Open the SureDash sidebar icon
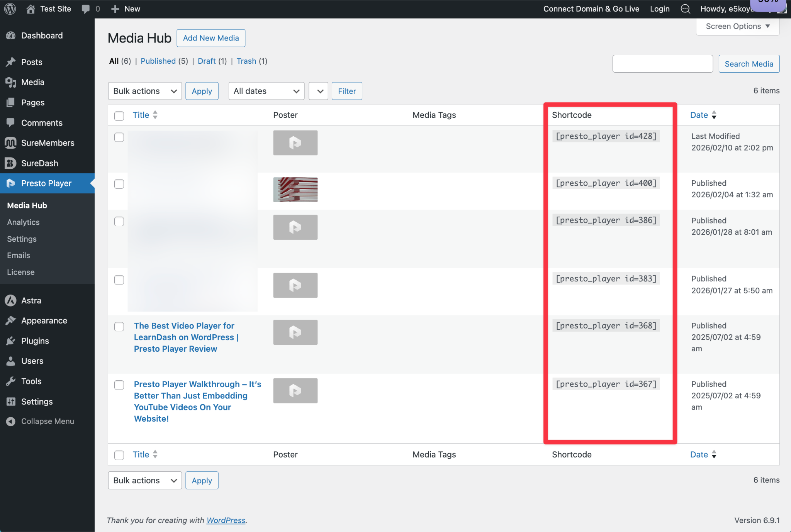This screenshot has width=791, height=532. coord(10,163)
